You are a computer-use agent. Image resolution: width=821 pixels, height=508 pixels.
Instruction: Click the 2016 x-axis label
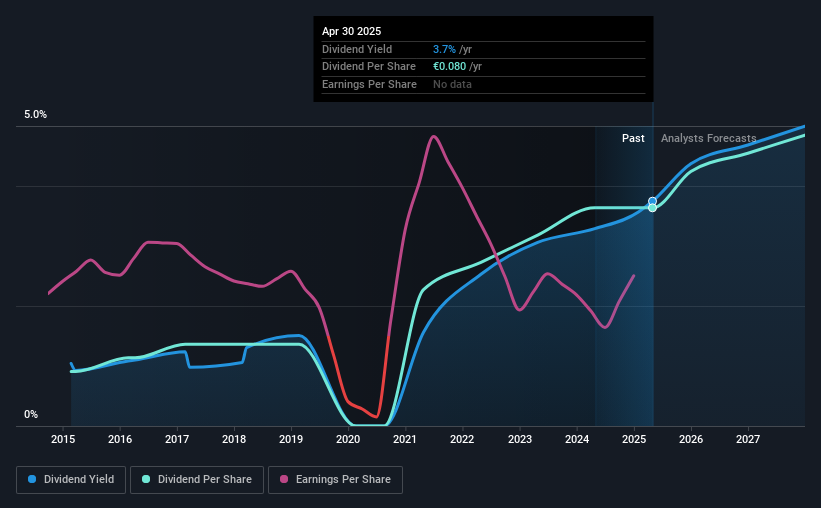120,439
